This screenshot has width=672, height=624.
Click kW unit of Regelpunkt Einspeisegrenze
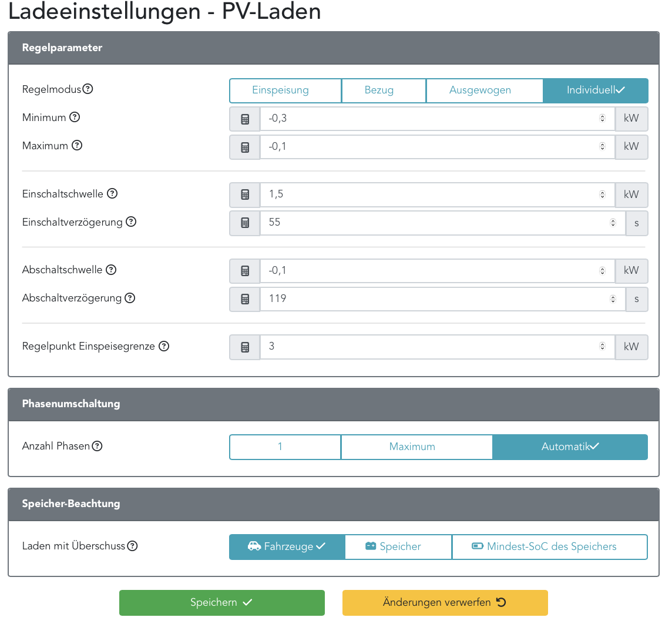(631, 347)
